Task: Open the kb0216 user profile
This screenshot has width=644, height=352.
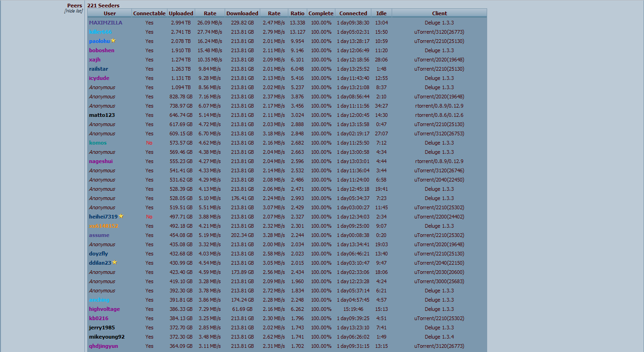Action: pos(99,318)
